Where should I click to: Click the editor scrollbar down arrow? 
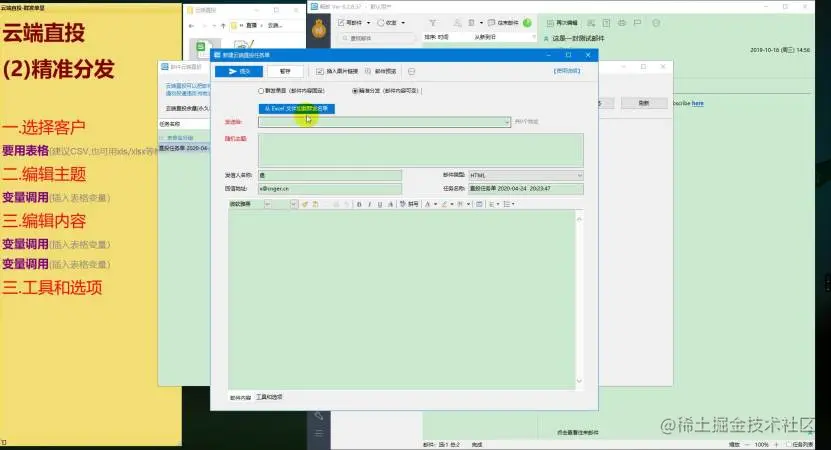click(579, 381)
